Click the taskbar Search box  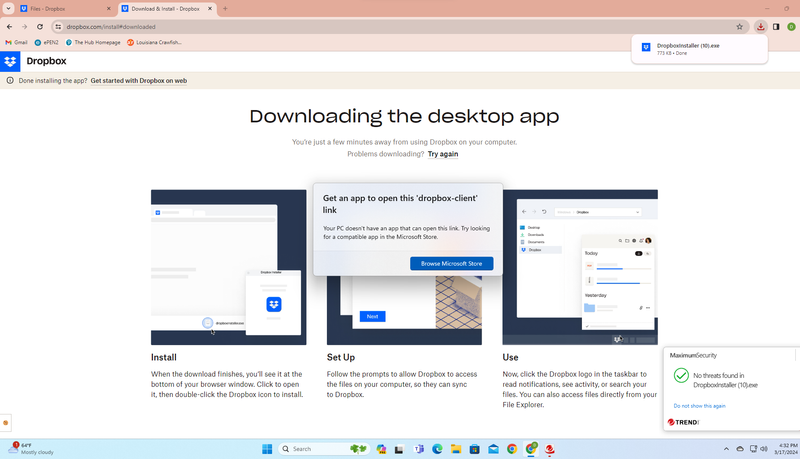(x=323, y=449)
